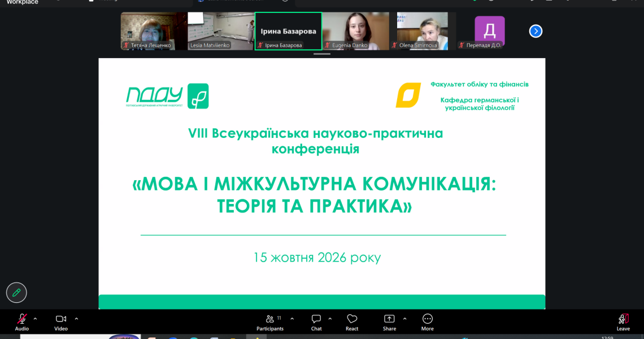Click the date "15 жовтня 2026 року"
644x339 pixels.
pyautogui.click(x=317, y=258)
